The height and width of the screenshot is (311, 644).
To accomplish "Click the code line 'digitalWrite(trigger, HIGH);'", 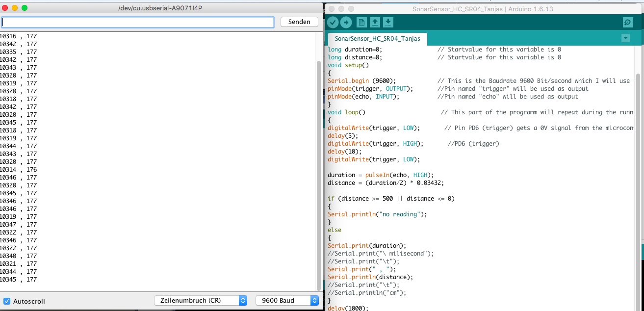I will 375,144.
